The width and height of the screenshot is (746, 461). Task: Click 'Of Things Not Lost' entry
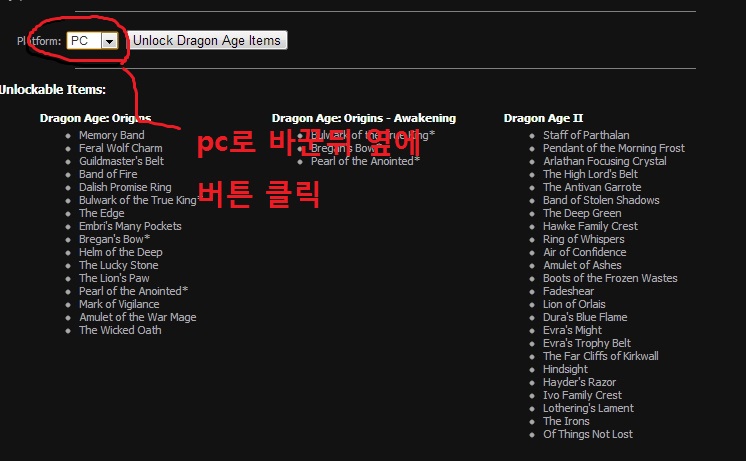pyautogui.click(x=588, y=434)
